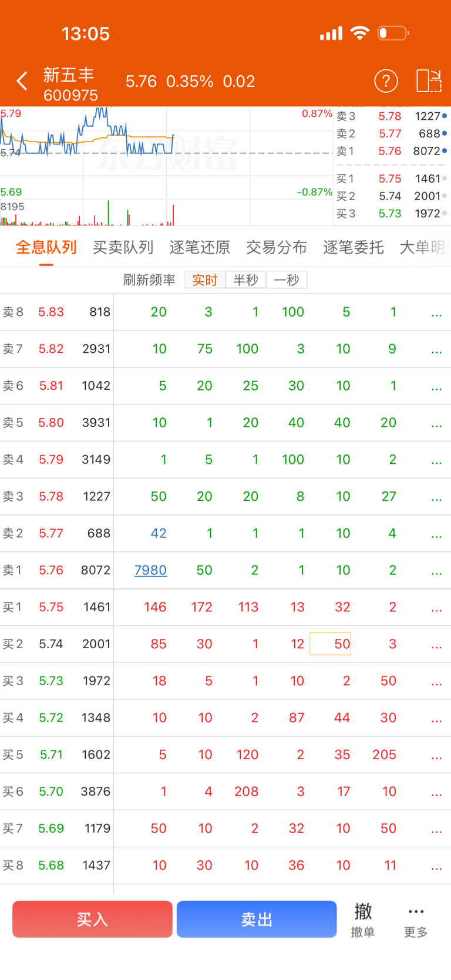Expand more orders in 卖5 row
The height and width of the screenshot is (980, 451).
436,425
